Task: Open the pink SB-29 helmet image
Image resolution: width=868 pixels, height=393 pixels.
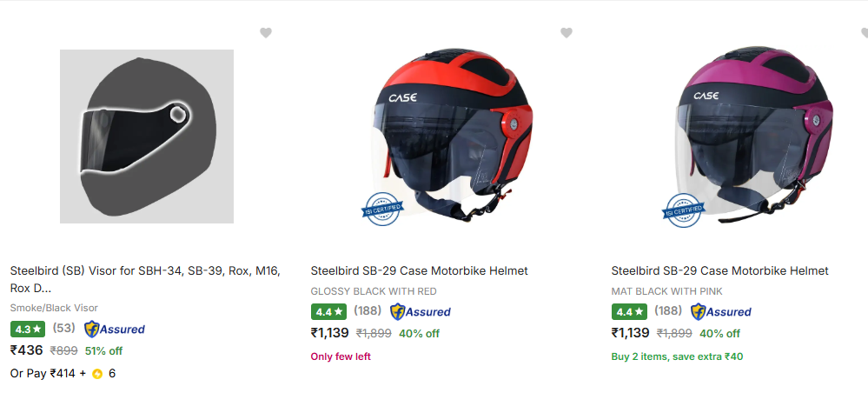Action: 747,137
